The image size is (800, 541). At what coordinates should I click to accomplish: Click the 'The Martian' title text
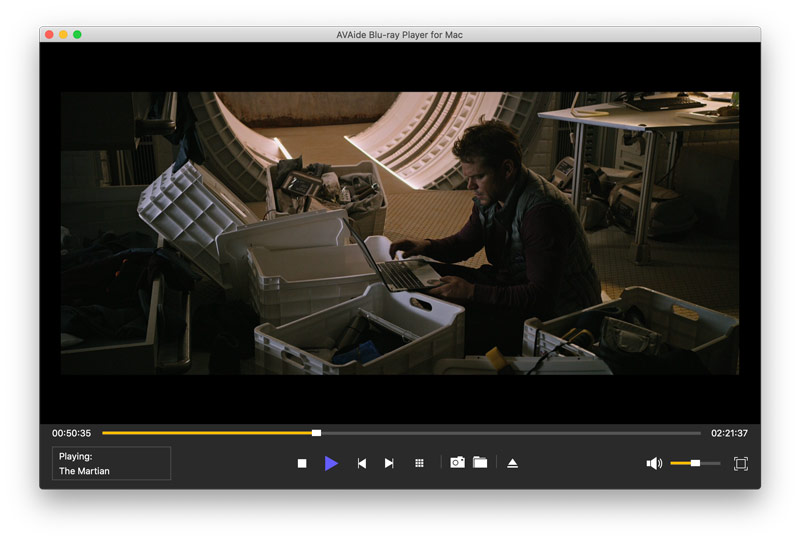pos(84,471)
